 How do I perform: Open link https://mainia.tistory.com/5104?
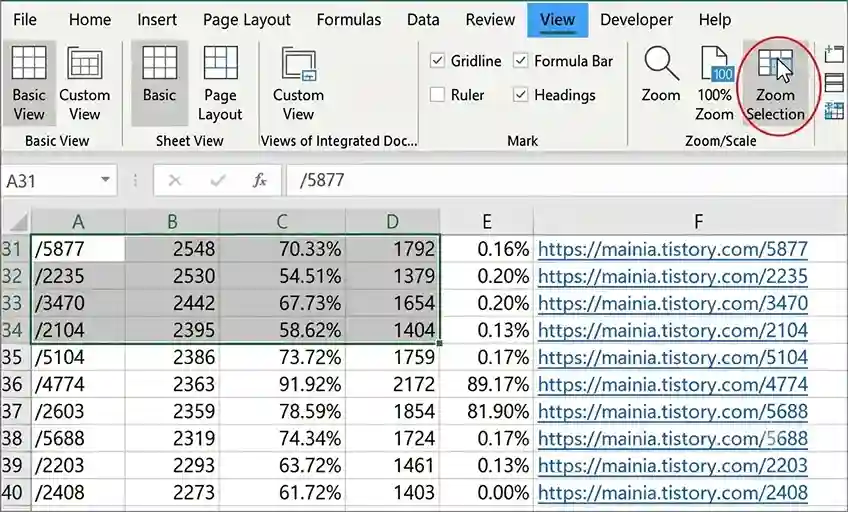point(672,357)
